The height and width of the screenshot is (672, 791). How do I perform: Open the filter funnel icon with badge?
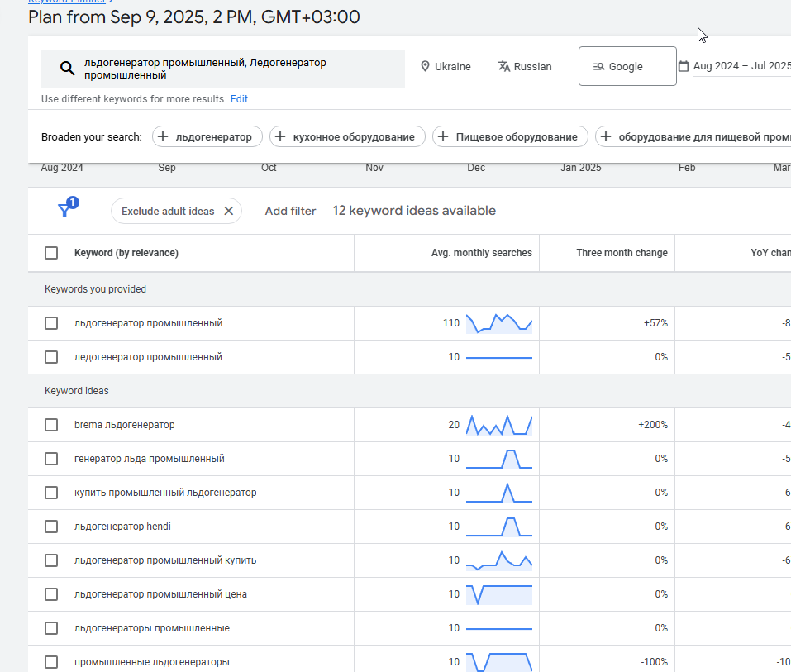pyautogui.click(x=68, y=207)
